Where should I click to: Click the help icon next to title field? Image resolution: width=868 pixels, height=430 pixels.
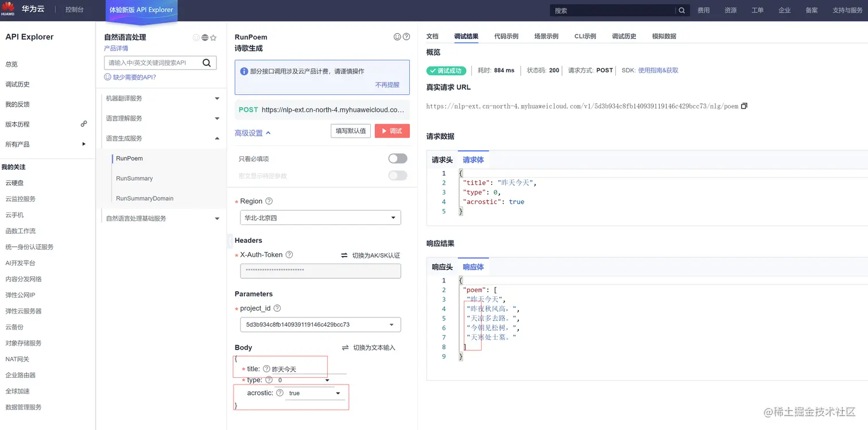click(266, 369)
